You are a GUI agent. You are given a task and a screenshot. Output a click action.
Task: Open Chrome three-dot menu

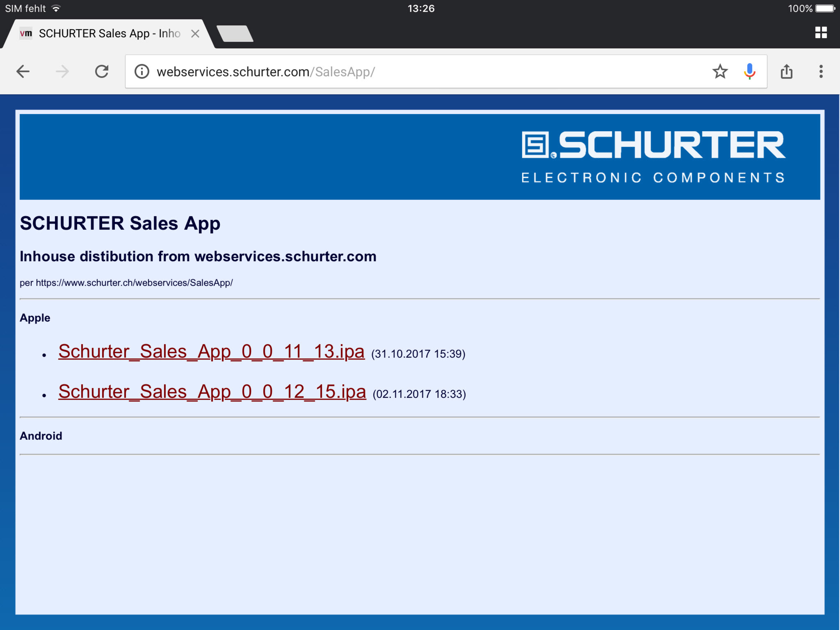[x=821, y=71]
